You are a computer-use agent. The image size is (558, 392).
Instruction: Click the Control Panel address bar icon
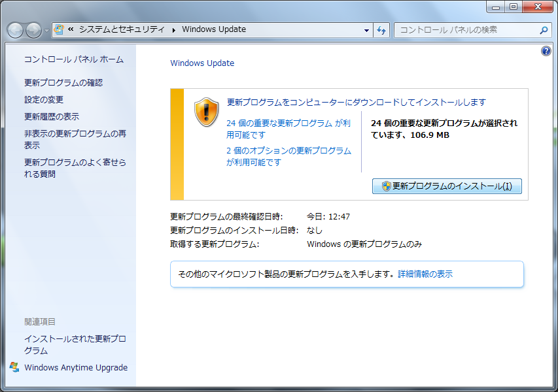click(x=59, y=29)
